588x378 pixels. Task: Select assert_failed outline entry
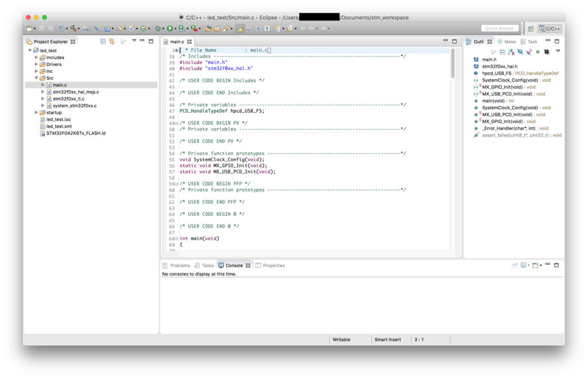pyautogui.click(x=517, y=136)
